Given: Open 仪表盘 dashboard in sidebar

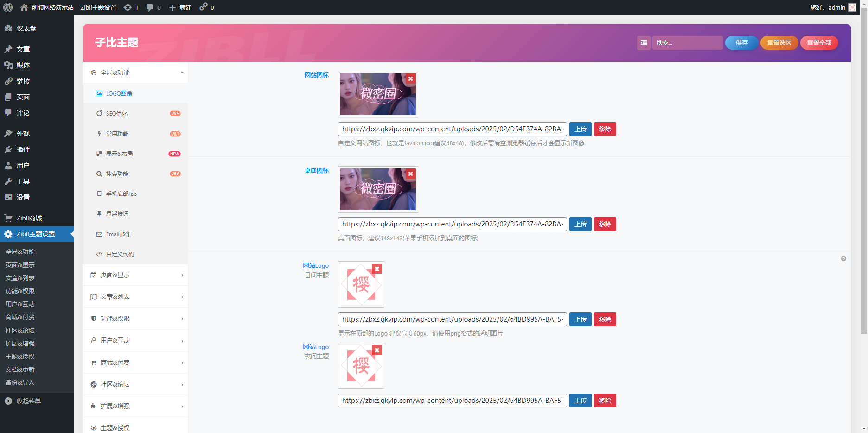Looking at the screenshot, I should 37,28.
